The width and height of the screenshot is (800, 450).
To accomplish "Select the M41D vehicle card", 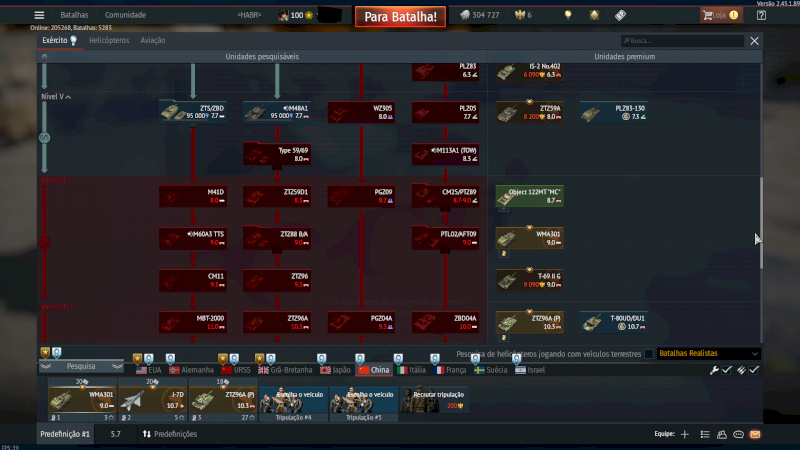I will [x=193, y=196].
